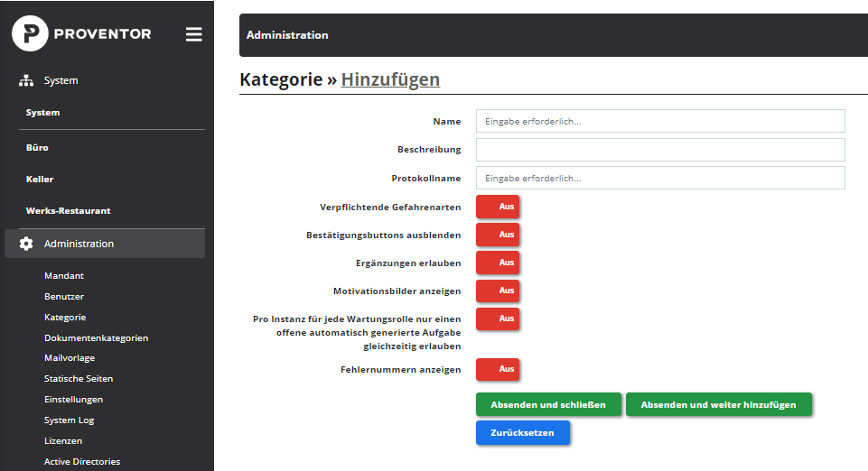This screenshot has width=868, height=471.
Task: Click the blue Zurücksetzen button
Action: [x=523, y=433]
